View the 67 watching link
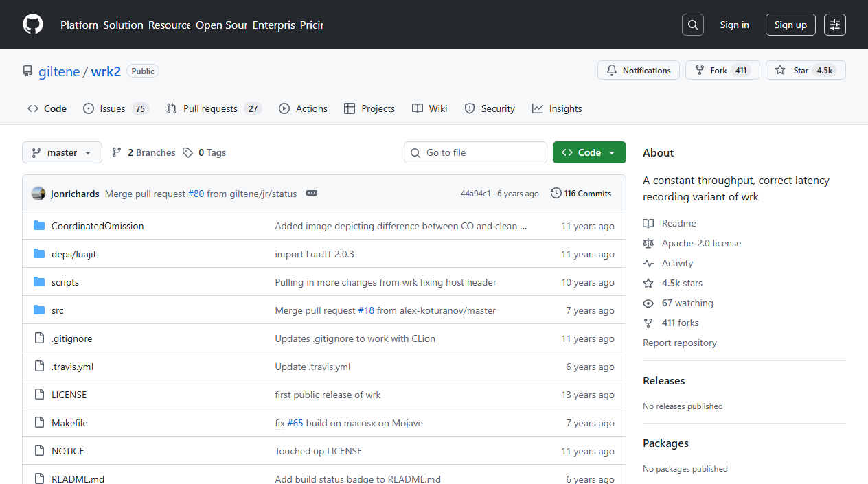The width and height of the screenshot is (868, 484). click(x=678, y=303)
